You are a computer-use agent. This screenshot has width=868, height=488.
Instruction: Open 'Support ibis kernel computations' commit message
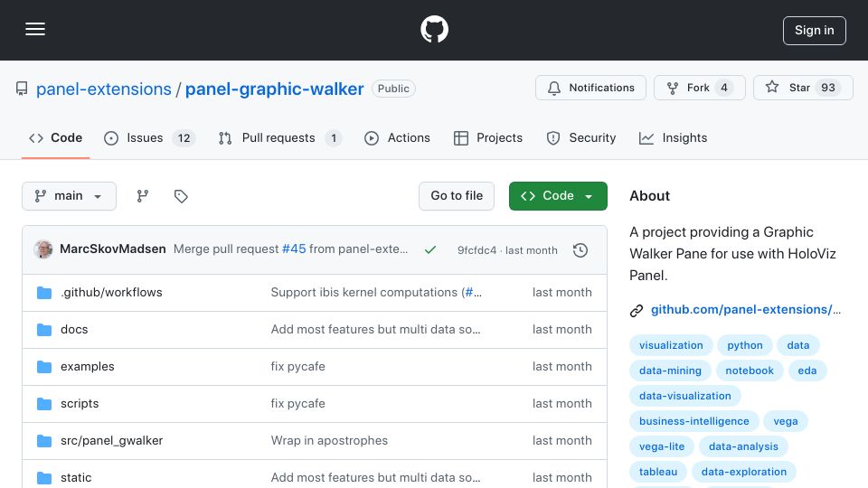(366, 292)
